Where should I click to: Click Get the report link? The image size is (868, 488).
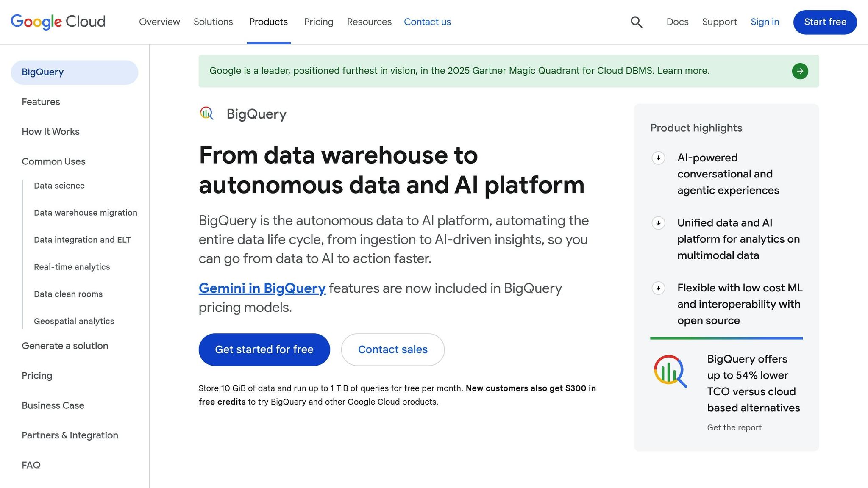tap(734, 427)
